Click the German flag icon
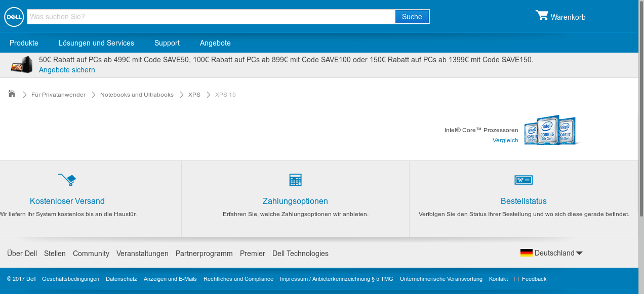Viewport: 644px width, 294px height. 526,253
